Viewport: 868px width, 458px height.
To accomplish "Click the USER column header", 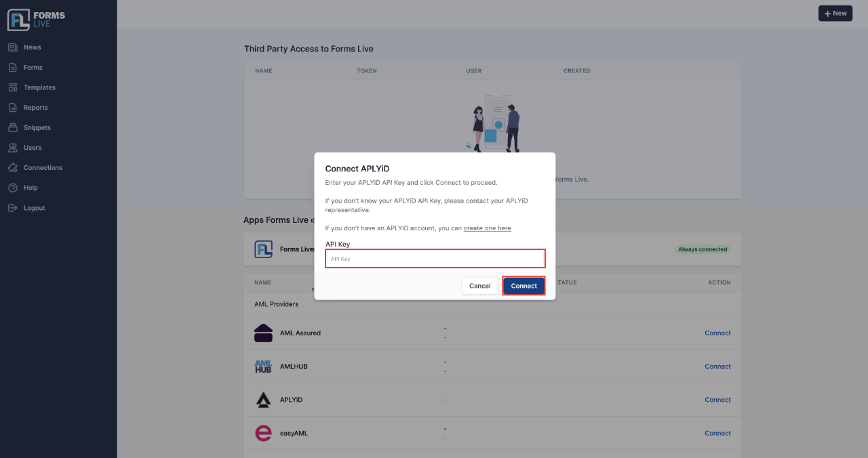I will click(x=473, y=71).
